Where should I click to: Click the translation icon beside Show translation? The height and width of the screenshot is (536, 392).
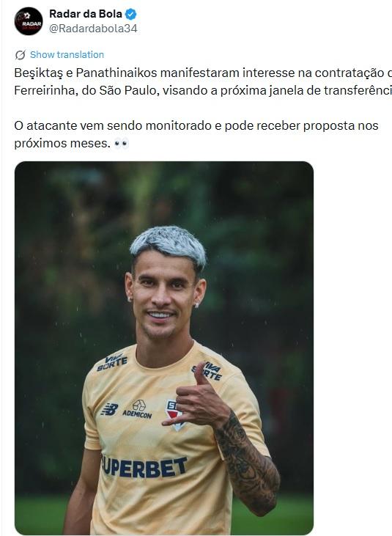pos(20,55)
